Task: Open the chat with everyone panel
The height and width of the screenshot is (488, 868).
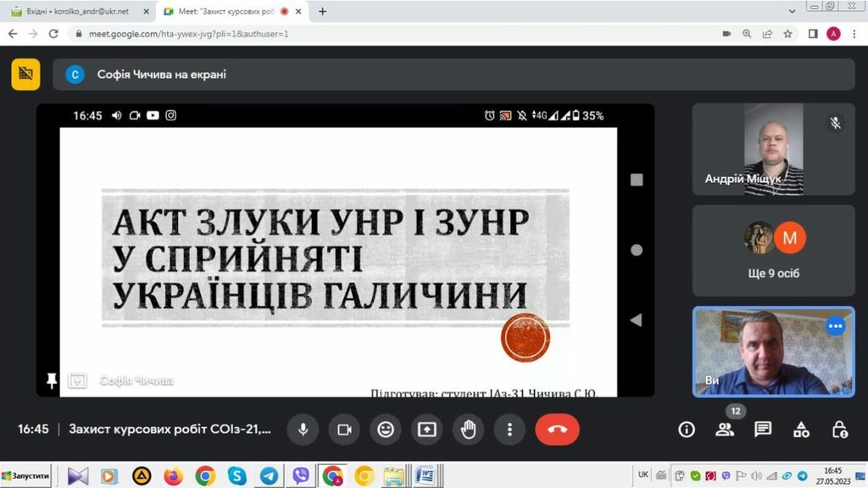Action: click(x=763, y=430)
